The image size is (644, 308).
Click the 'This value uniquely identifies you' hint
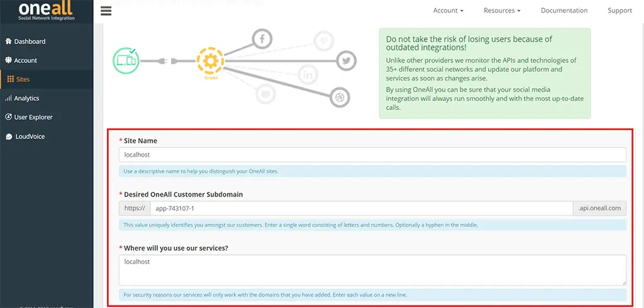301,225
